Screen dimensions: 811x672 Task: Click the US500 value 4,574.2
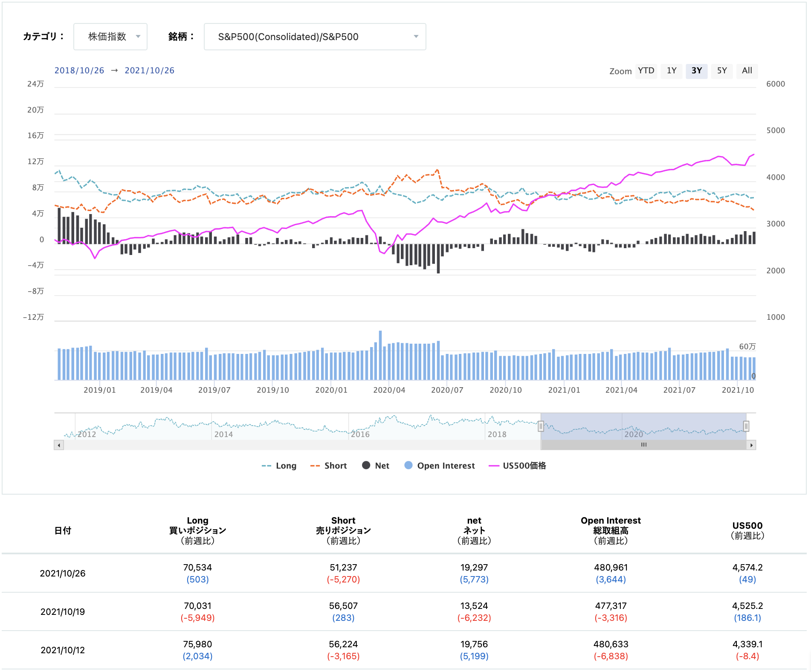[x=747, y=568]
